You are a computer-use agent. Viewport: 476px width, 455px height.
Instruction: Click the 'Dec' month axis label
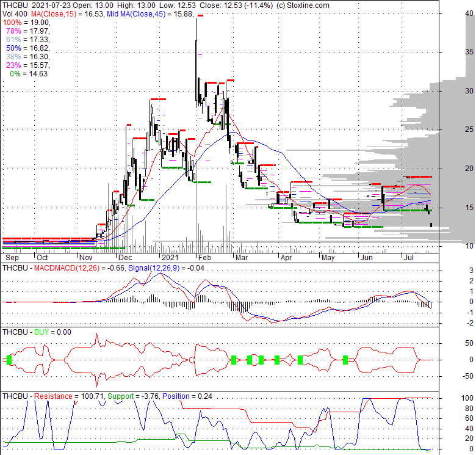pyautogui.click(x=125, y=258)
